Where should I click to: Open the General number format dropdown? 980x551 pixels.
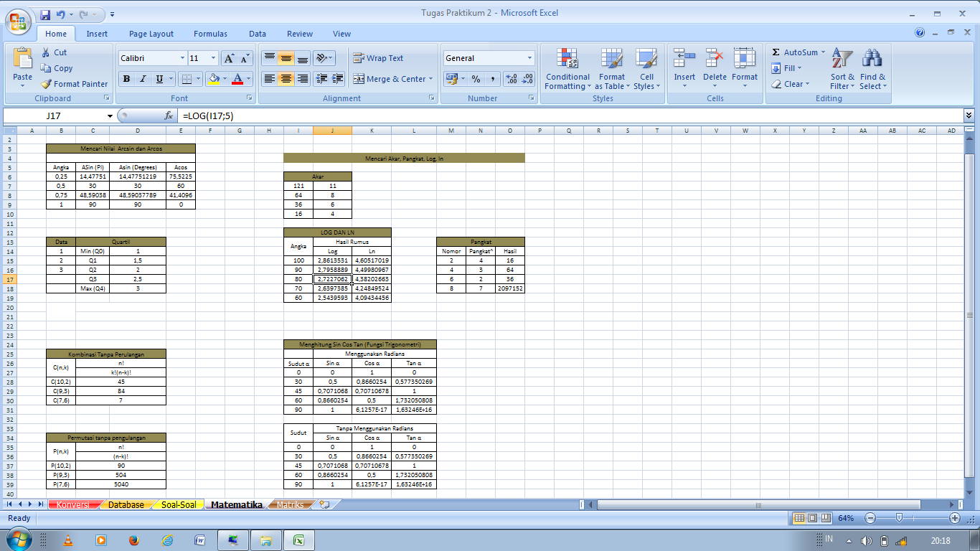tap(529, 58)
